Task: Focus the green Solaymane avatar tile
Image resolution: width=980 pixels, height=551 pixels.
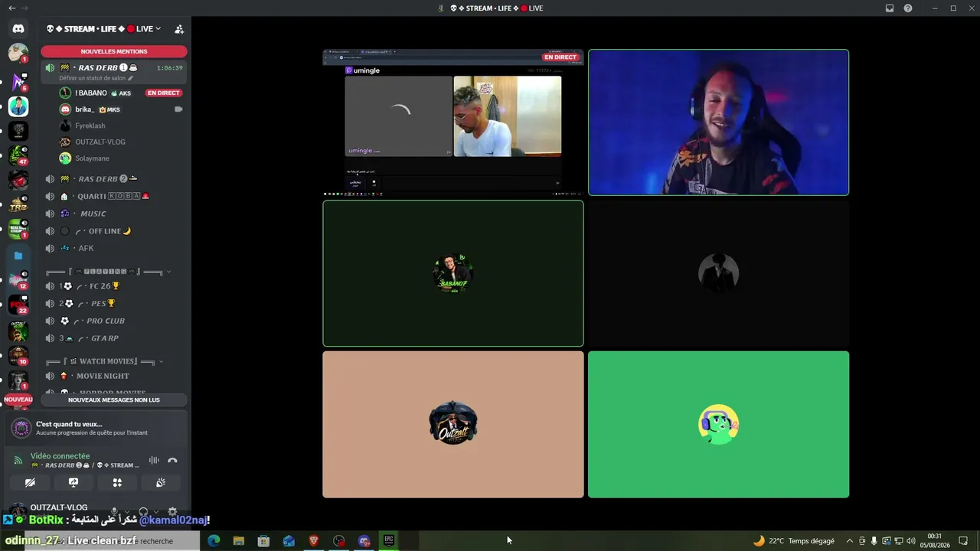Action: 718,424
